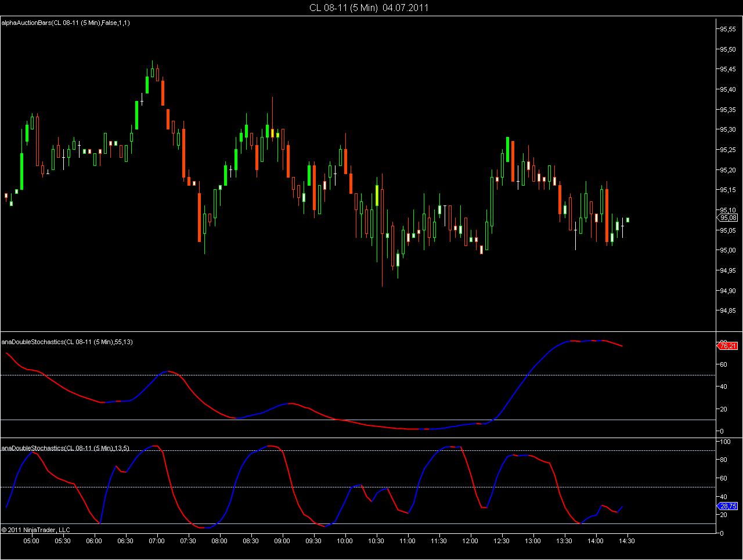Click the 100 level label in the lower stochastics panel
This screenshot has width=743, height=560.
724,442
